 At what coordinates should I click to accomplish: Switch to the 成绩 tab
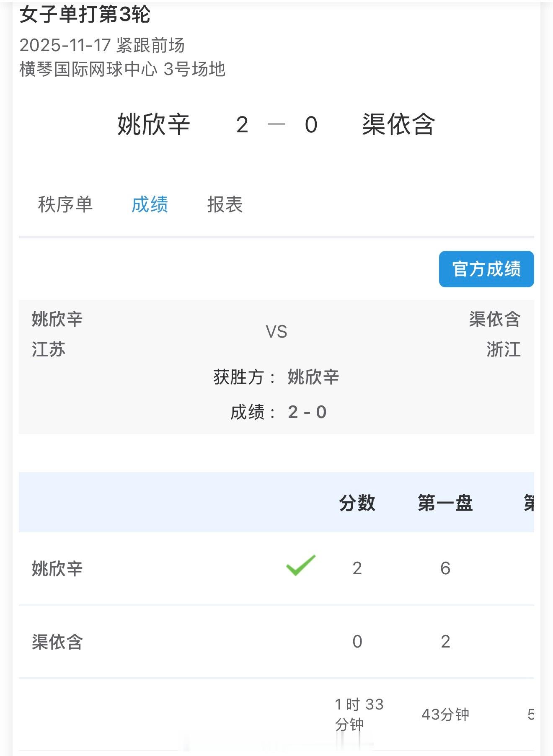coord(150,205)
